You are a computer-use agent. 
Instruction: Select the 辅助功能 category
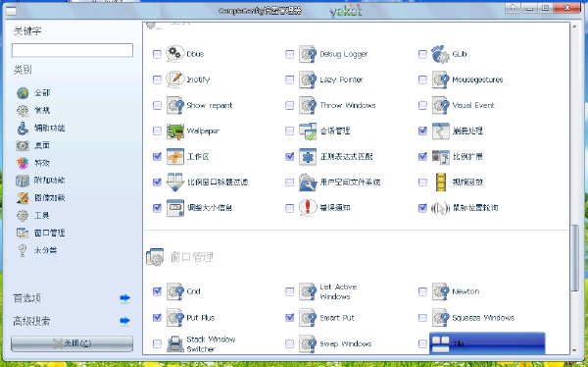(x=50, y=129)
